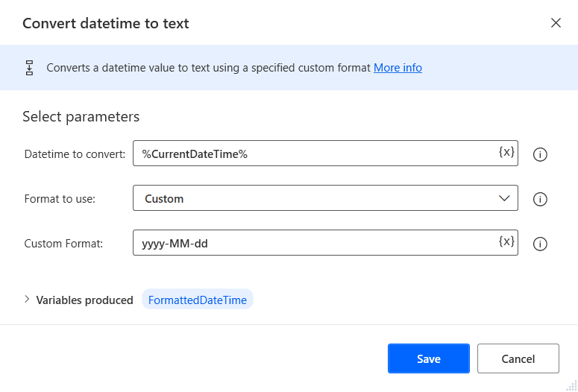Click the %CurrentDateTime% input field

pos(313,154)
